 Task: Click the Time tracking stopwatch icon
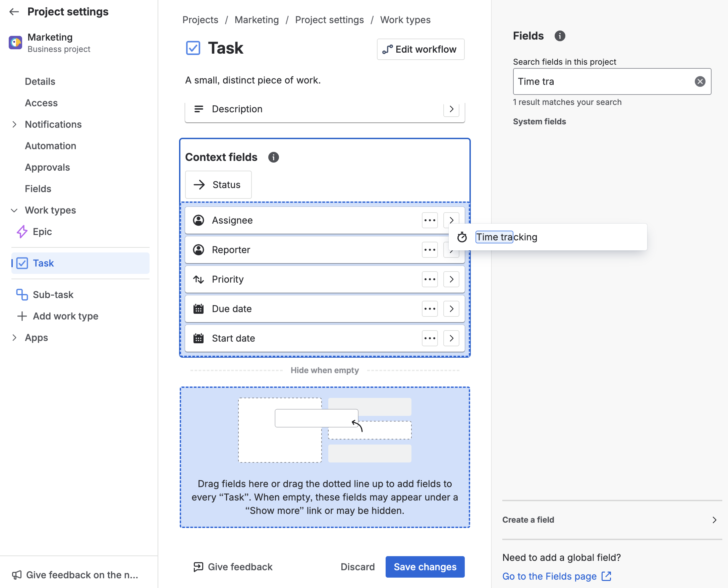click(x=462, y=237)
